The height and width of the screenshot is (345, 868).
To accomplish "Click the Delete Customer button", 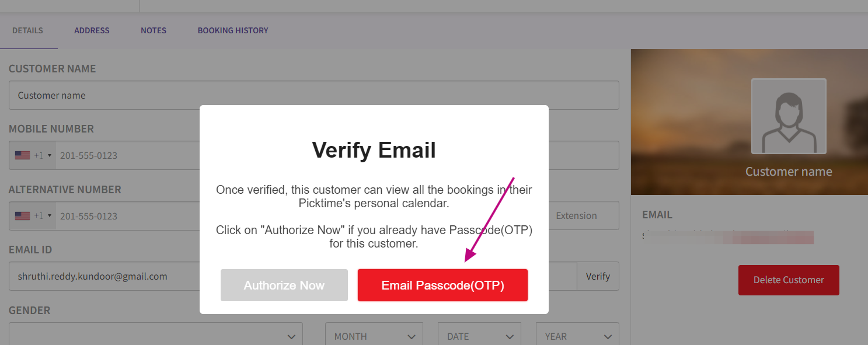I will pos(789,280).
